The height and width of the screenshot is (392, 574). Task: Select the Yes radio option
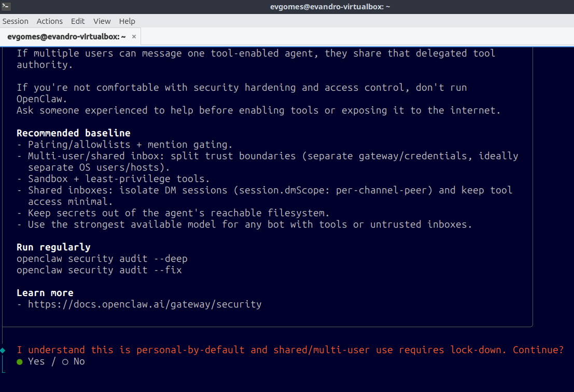31,361
